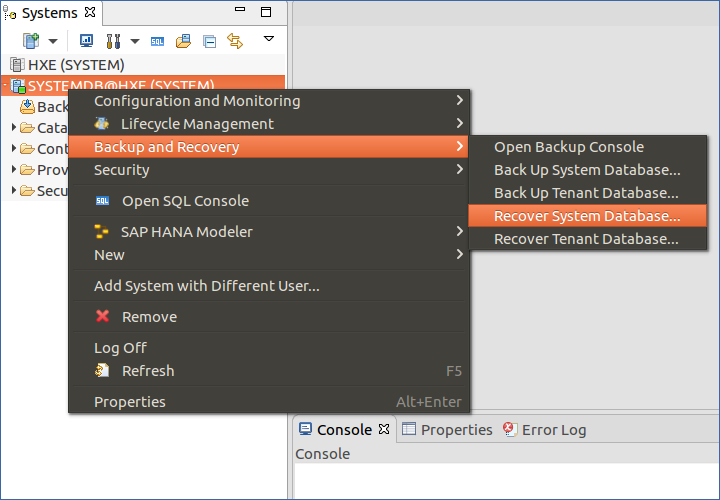Choose Add System with Different User
The height and width of the screenshot is (500, 720).
pyautogui.click(x=269, y=286)
